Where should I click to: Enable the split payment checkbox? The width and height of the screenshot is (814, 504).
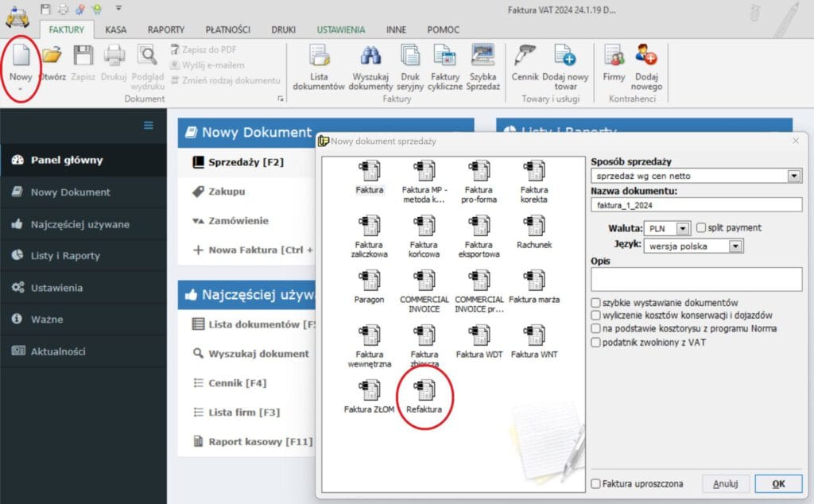[701, 228]
